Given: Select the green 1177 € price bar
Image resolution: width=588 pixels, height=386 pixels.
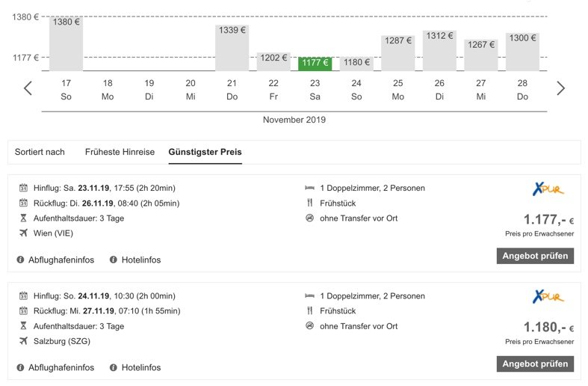Looking at the screenshot, I should (315, 64).
